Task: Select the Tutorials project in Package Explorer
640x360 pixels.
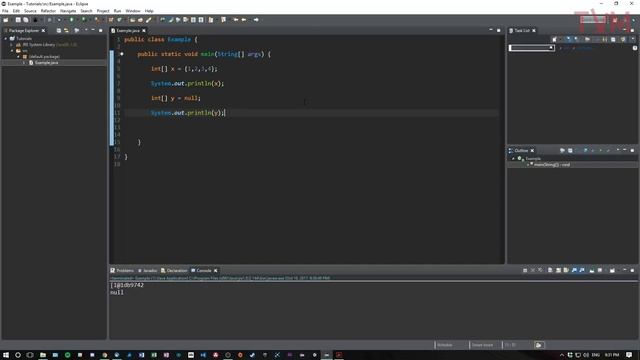Action: pyautogui.click(x=21, y=38)
